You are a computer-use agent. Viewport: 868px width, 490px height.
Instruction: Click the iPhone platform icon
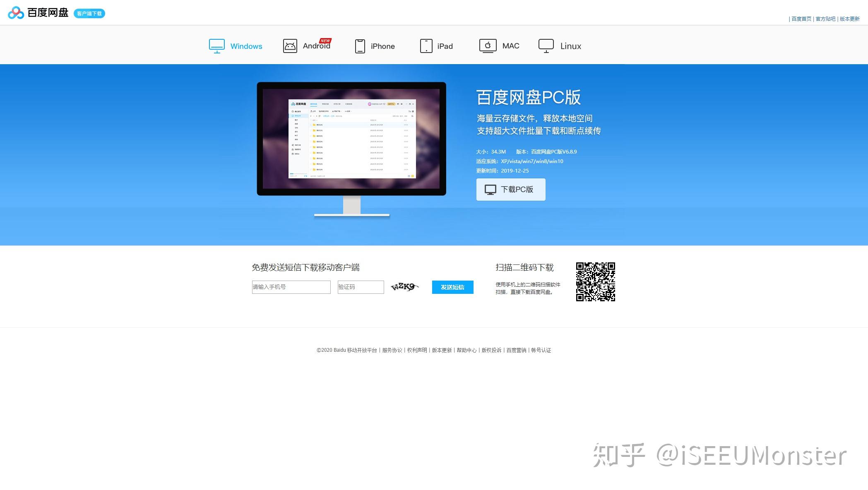coord(359,46)
